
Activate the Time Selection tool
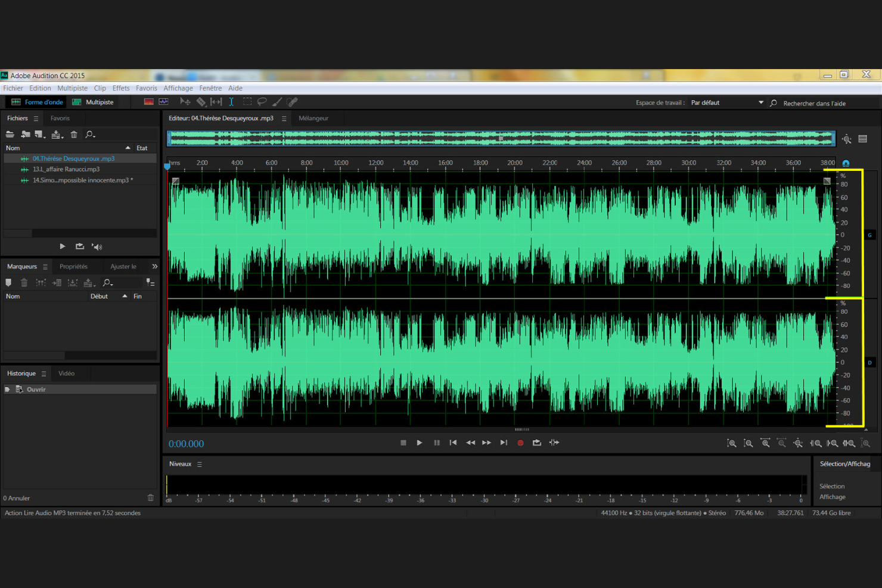coord(232,102)
